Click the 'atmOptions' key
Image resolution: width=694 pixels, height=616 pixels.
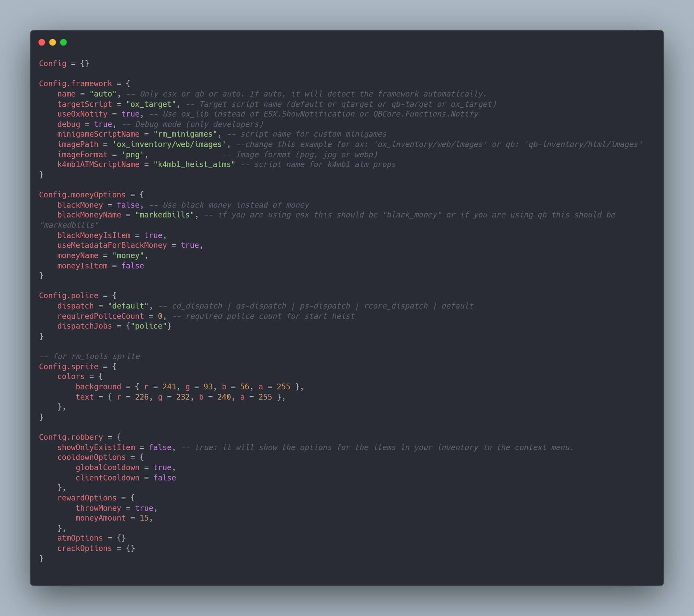tap(80, 538)
